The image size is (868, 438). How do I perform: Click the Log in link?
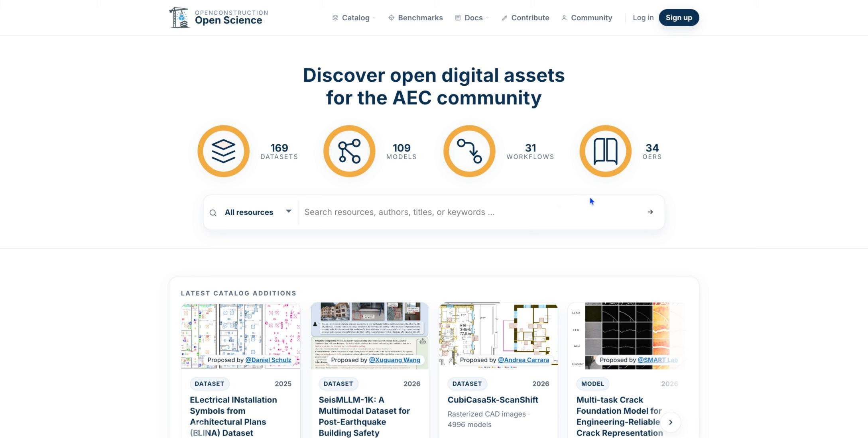[643, 18]
